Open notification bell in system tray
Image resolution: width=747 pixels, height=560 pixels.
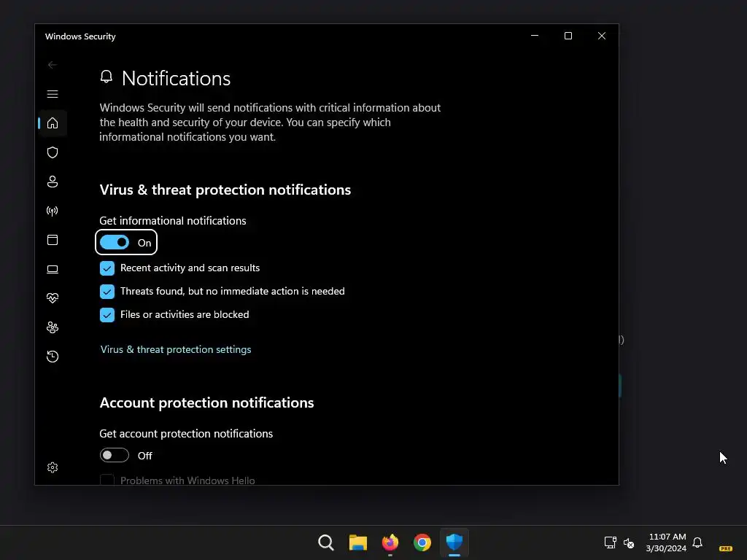tap(697, 542)
